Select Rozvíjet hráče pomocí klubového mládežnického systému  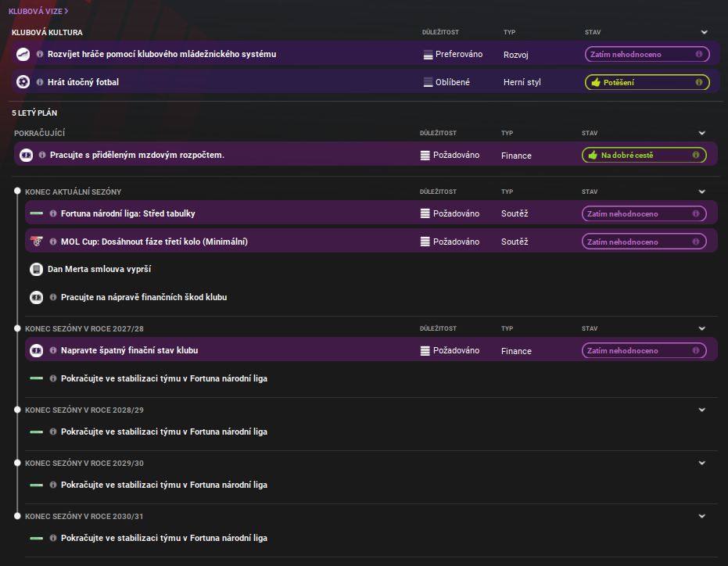(366, 54)
